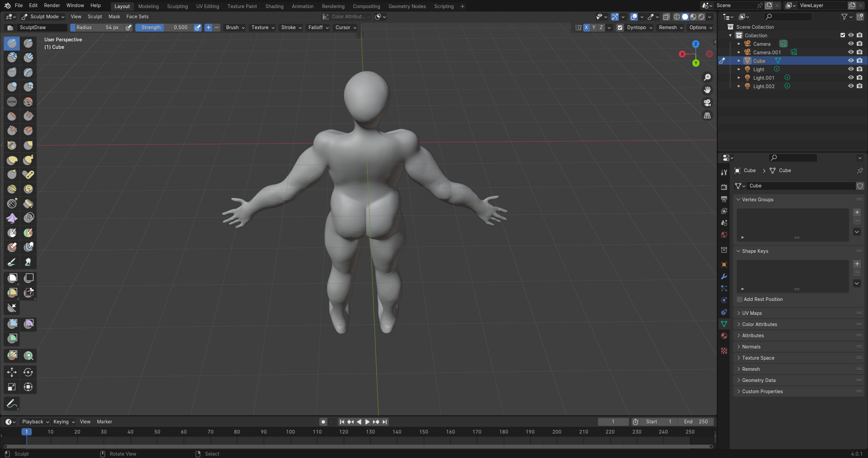Viewport: 868px width, 458px height.
Task: Switch to Physics properties tab
Action: (724, 300)
